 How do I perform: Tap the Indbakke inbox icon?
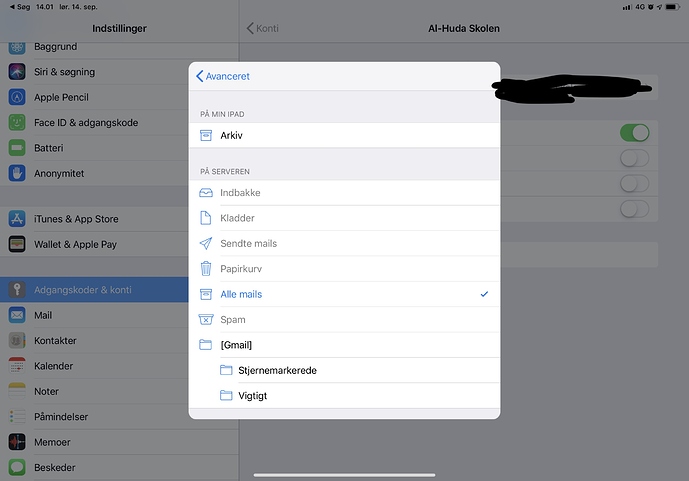[x=206, y=193]
